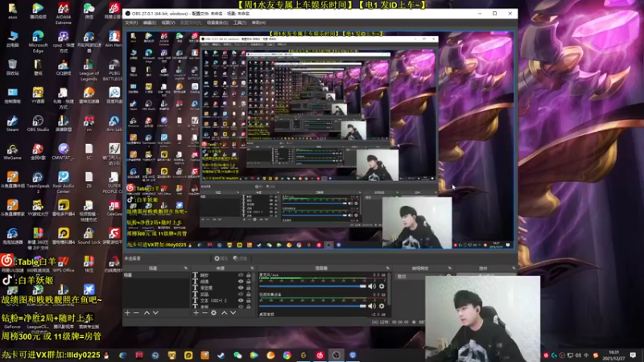Toggle visibility of the second source row
The height and width of the screenshot is (362, 644).
(x=241, y=282)
